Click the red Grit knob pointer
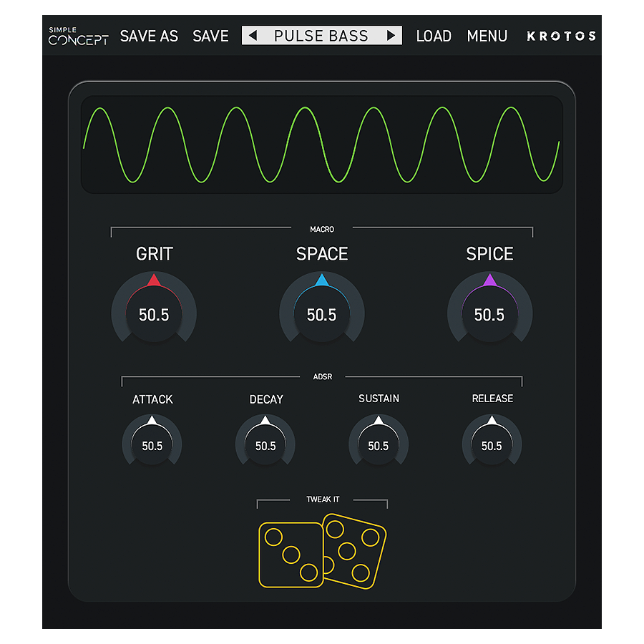 tap(154, 280)
